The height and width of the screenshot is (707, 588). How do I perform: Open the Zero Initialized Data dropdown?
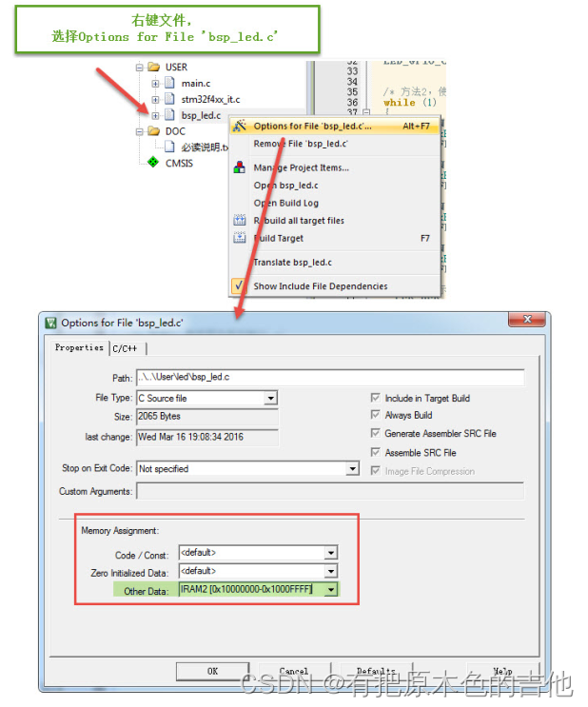point(331,571)
